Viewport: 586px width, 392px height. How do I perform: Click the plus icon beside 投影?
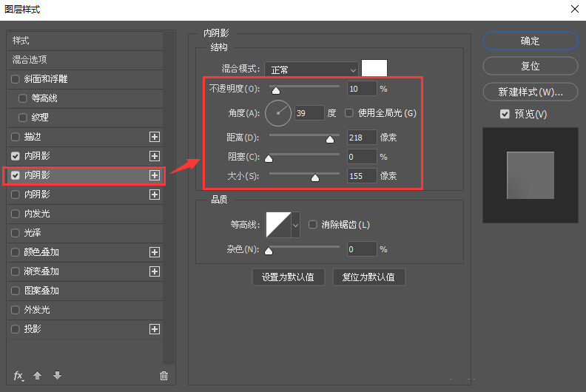(155, 329)
